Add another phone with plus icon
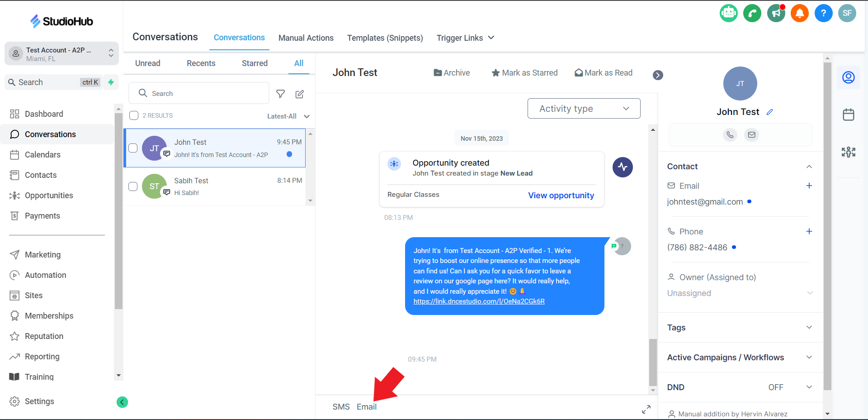The image size is (868, 420). point(809,231)
